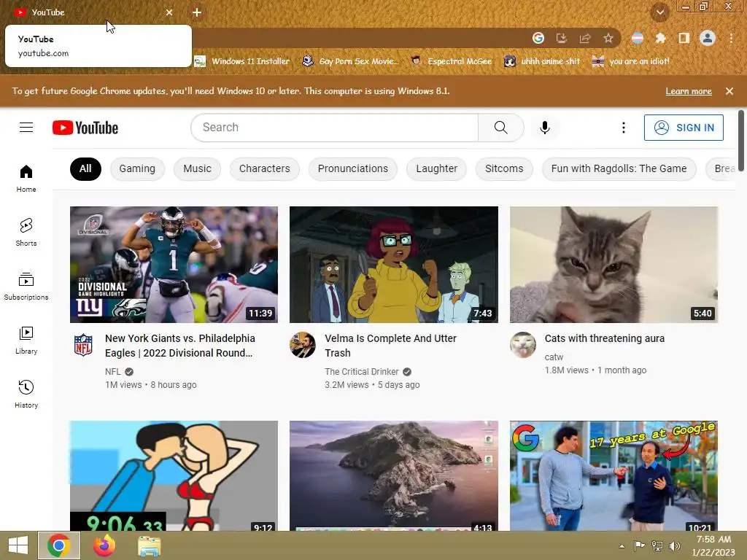Bookmark this page with star icon
Image resolution: width=747 pixels, height=560 pixels.
(x=608, y=38)
